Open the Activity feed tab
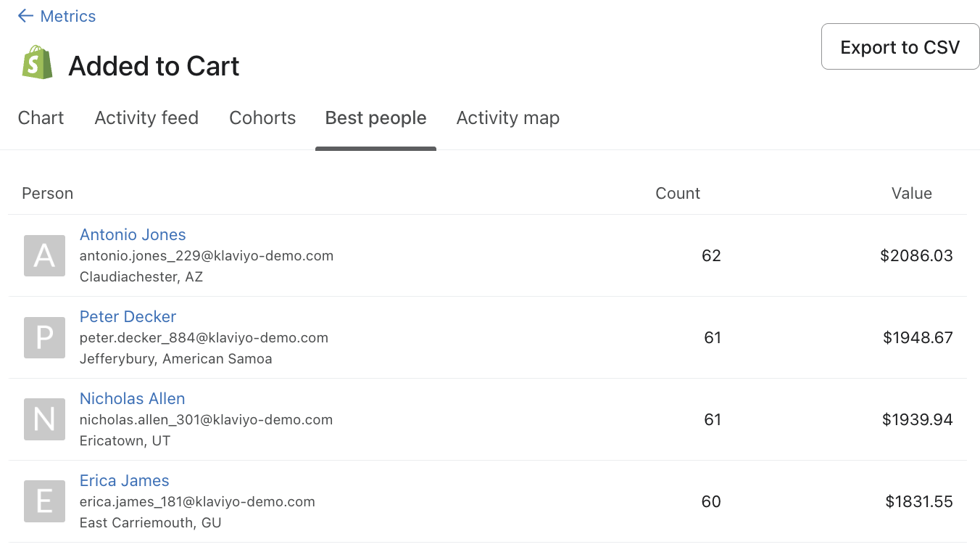This screenshot has height=547, width=980. (x=146, y=118)
